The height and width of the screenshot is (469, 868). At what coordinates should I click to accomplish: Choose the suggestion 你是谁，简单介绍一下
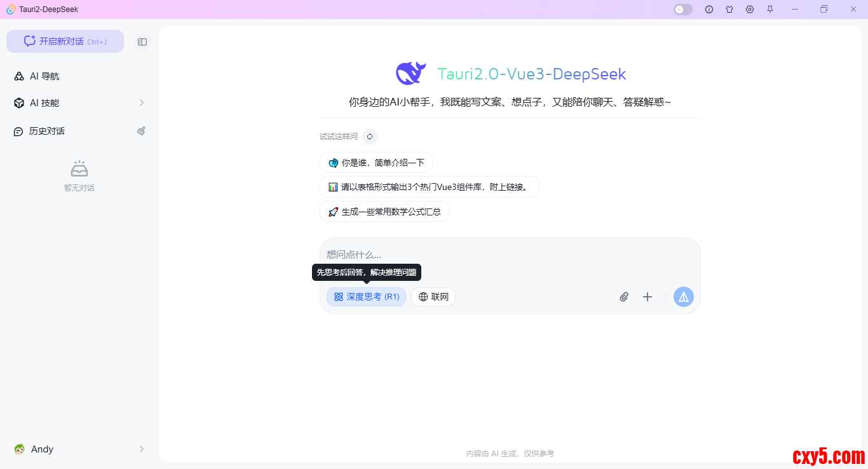(376, 163)
